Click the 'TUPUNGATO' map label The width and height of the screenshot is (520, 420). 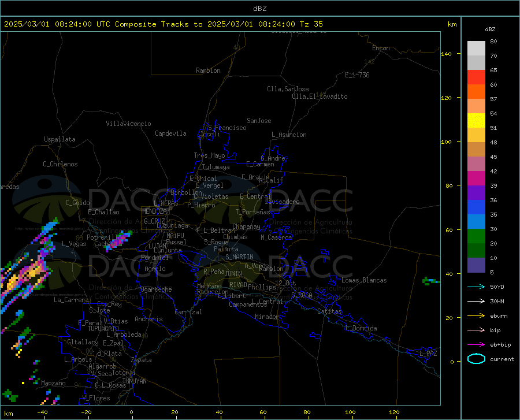(x=103, y=329)
